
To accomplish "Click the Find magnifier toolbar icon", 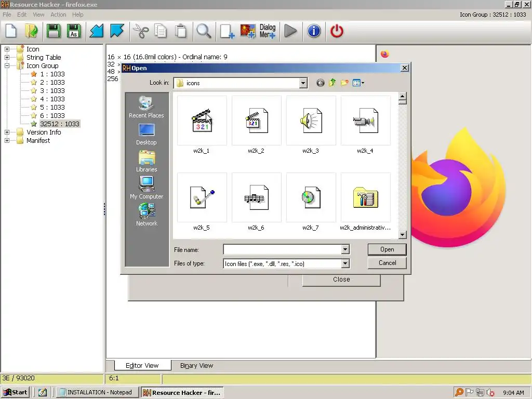I will coord(204,31).
